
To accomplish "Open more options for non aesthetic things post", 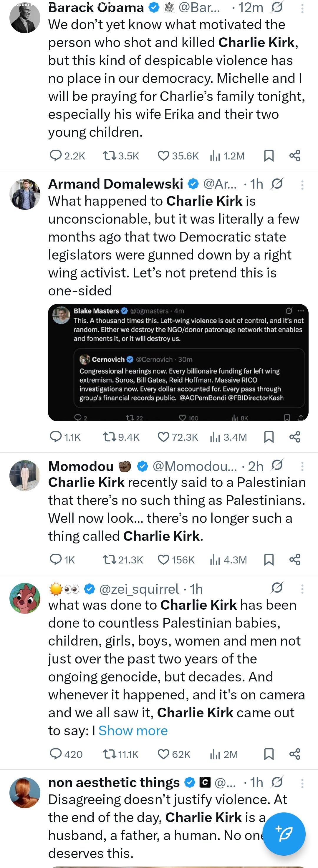I will [x=302, y=783].
